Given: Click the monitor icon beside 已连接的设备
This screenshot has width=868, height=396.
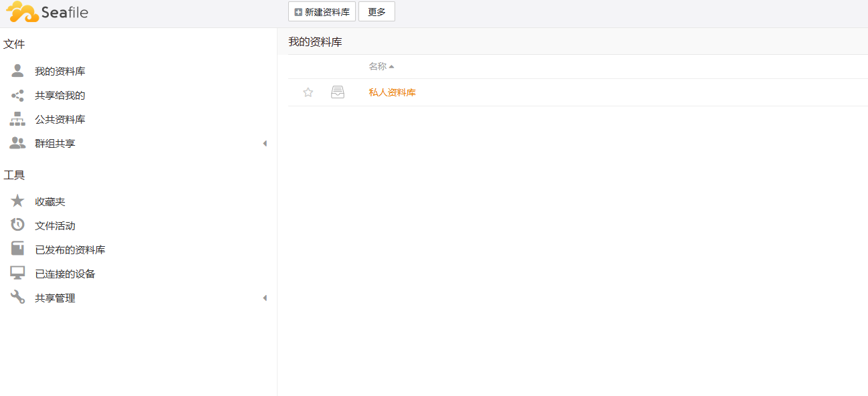Looking at the screenshot, I should pyautogui.click(x=17, y=273).
